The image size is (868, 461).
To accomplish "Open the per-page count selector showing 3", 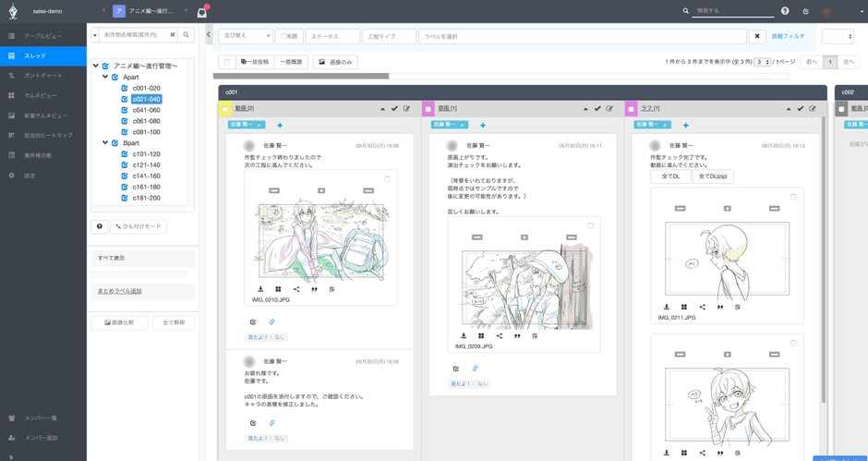I will (762, 62).
